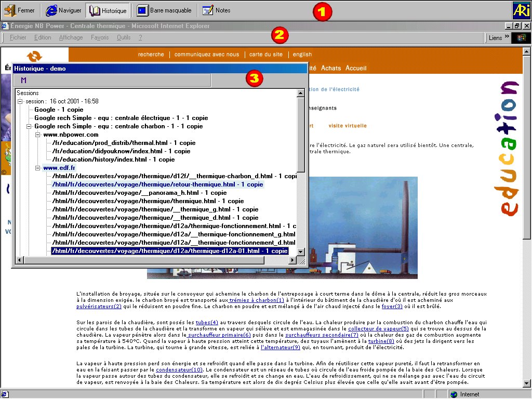Click the Barre masquable monitor icon

click(142, 10)
